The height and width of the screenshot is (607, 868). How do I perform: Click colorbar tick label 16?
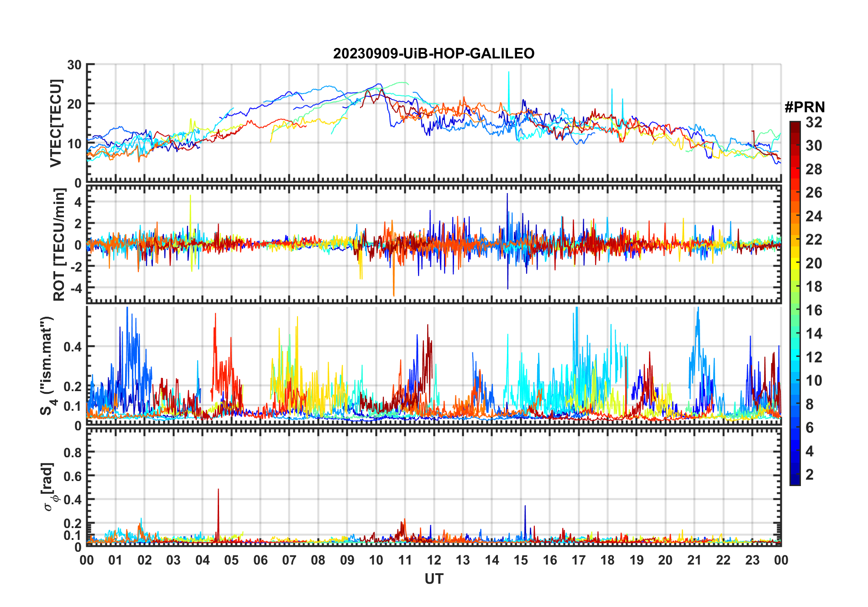pyautogui.click(x=814, y=310)
